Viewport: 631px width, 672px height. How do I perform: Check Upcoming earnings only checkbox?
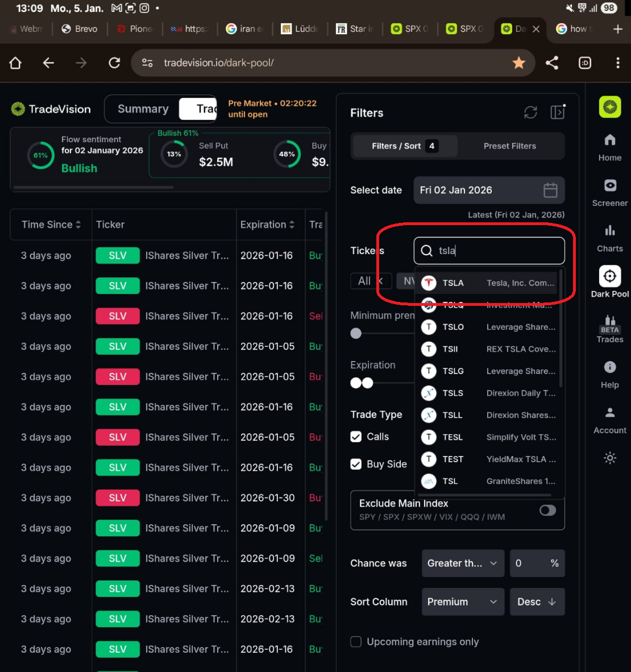pyautogui.click(x=356, y=641)
